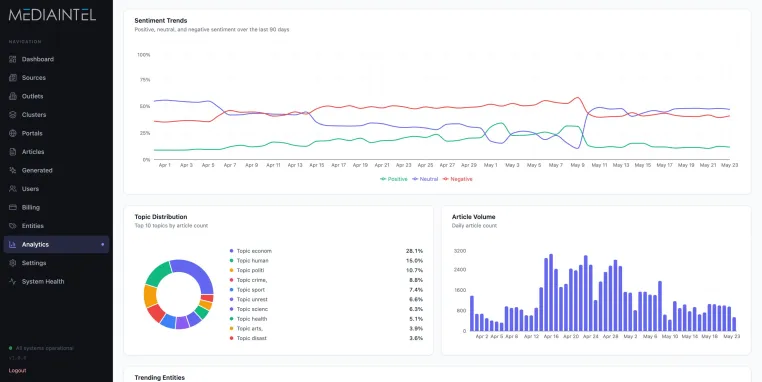Click the Outlets building icon
The width and height of the screenshot is (762, 382).
point(13,96)
